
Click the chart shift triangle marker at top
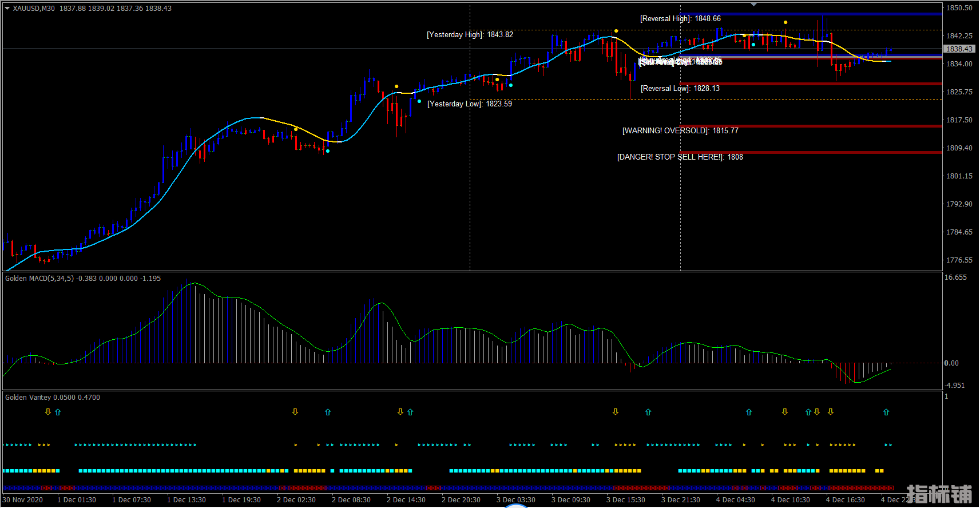[x=753, y=5]
